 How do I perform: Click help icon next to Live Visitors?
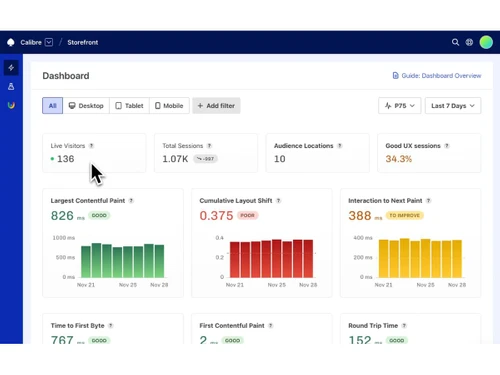(91, 146)
